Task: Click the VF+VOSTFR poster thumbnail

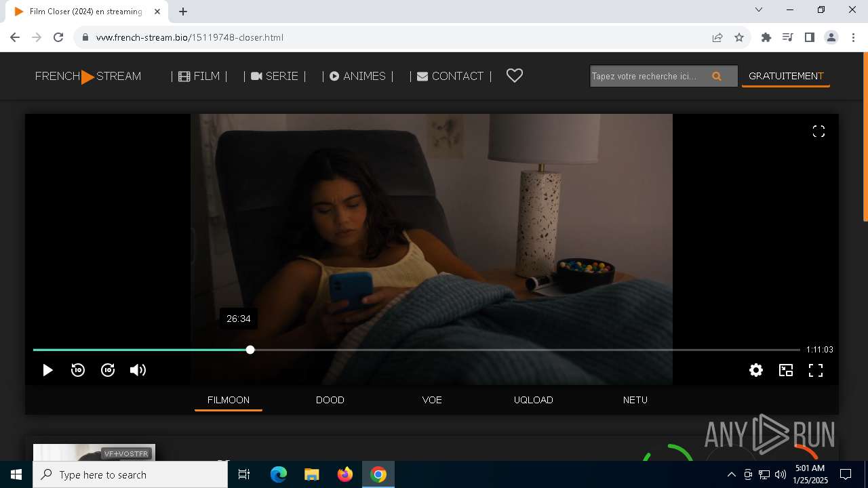Action: tap(94, 453)
